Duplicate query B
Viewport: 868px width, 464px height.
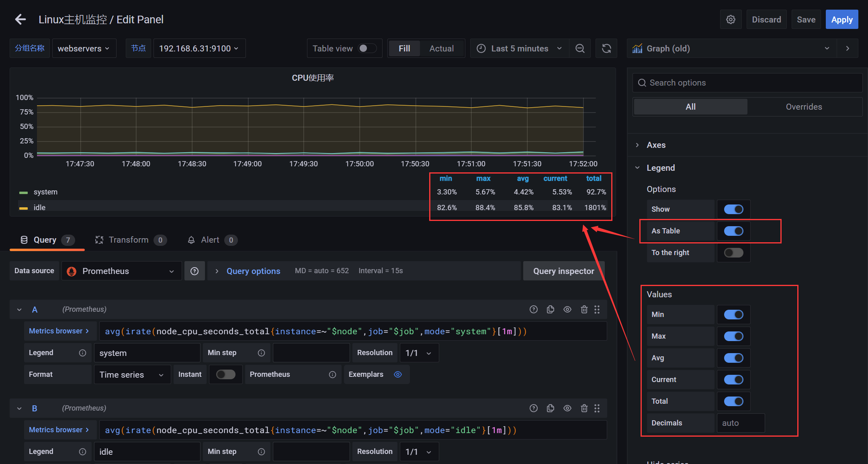(551, 408)
